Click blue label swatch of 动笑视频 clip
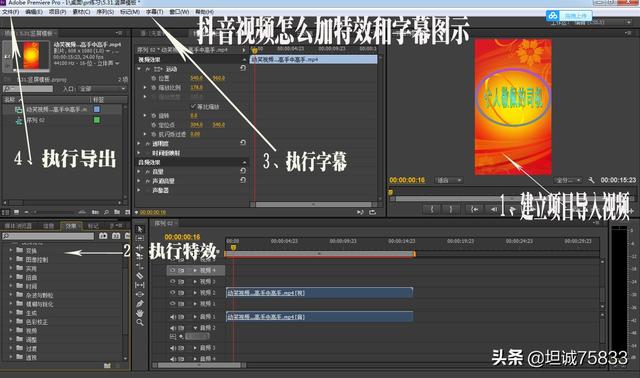Image resolution: width=640 pixels, height=378 pixels. [97, 109]
